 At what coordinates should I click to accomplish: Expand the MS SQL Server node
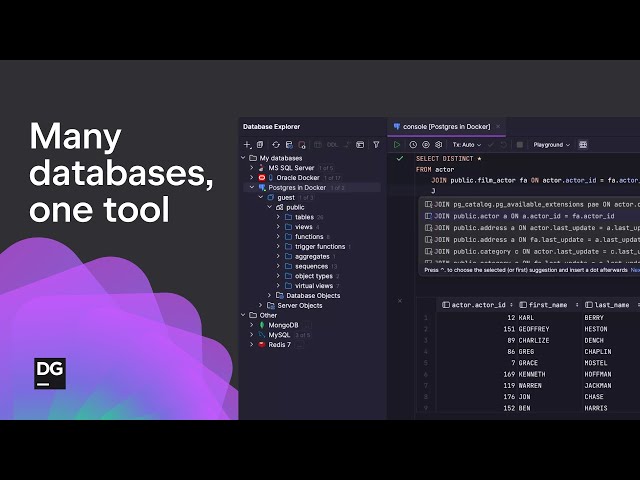(x=252, y=168)
